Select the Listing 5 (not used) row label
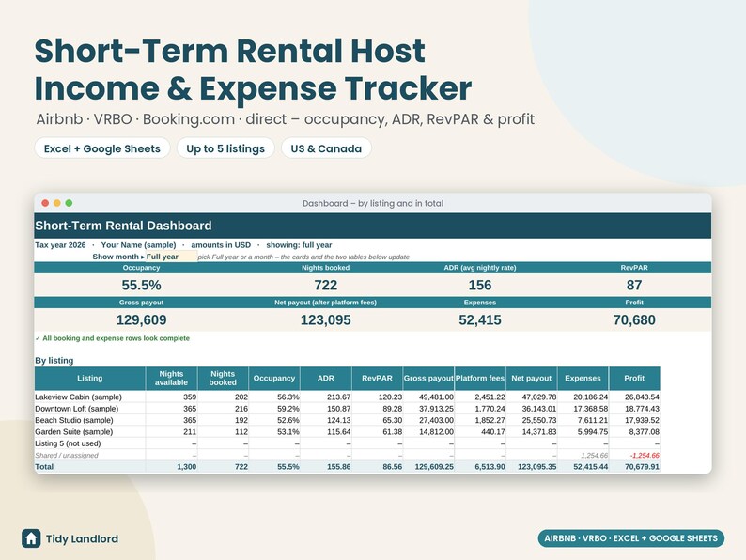Viewport: 746px width, 560px height. pyautogui.click(x=68, y=443)
